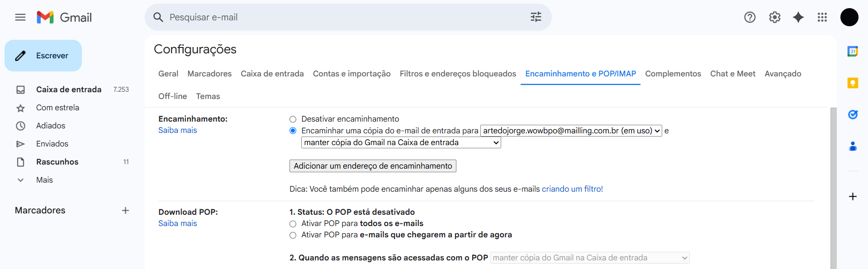Open search filter options icon
The image size is (868, 269).
[536, 17]
